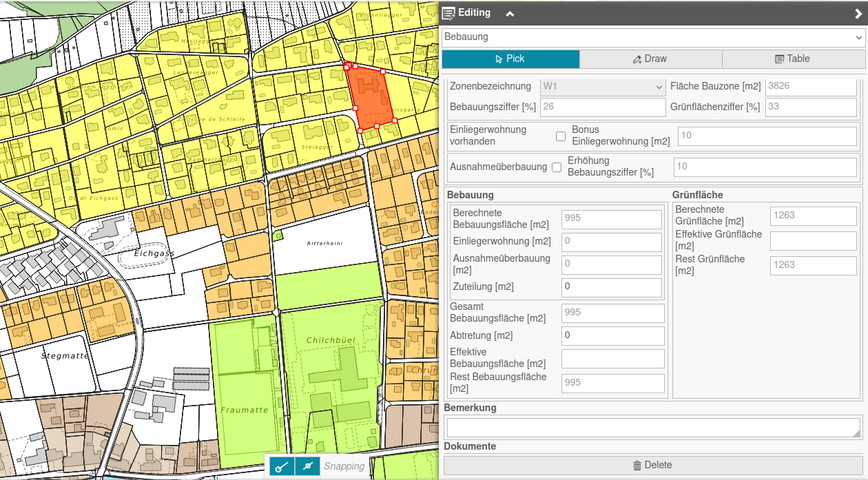Focus the Abtretung [m2] field
The height and width of the screenshot is (480, 868).
click(612, 336)
